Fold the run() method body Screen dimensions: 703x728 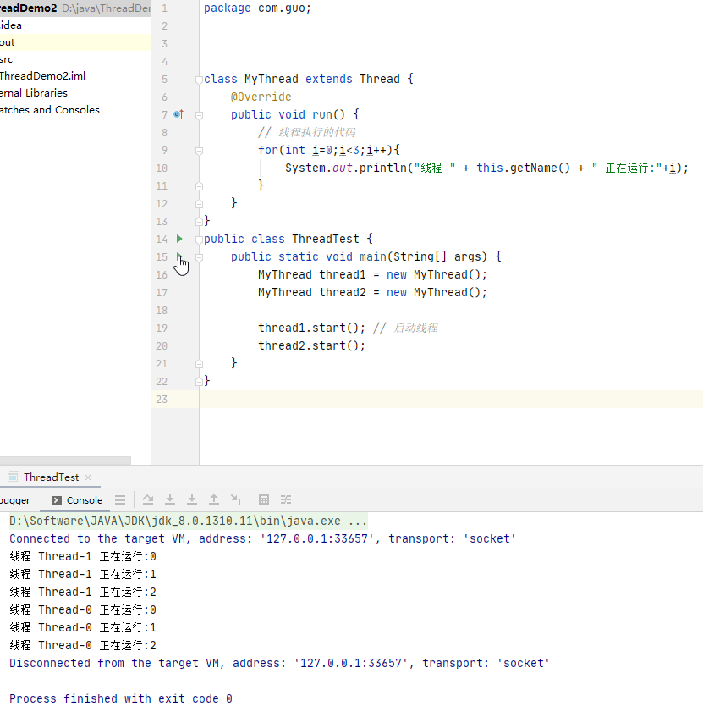[199, 115]
